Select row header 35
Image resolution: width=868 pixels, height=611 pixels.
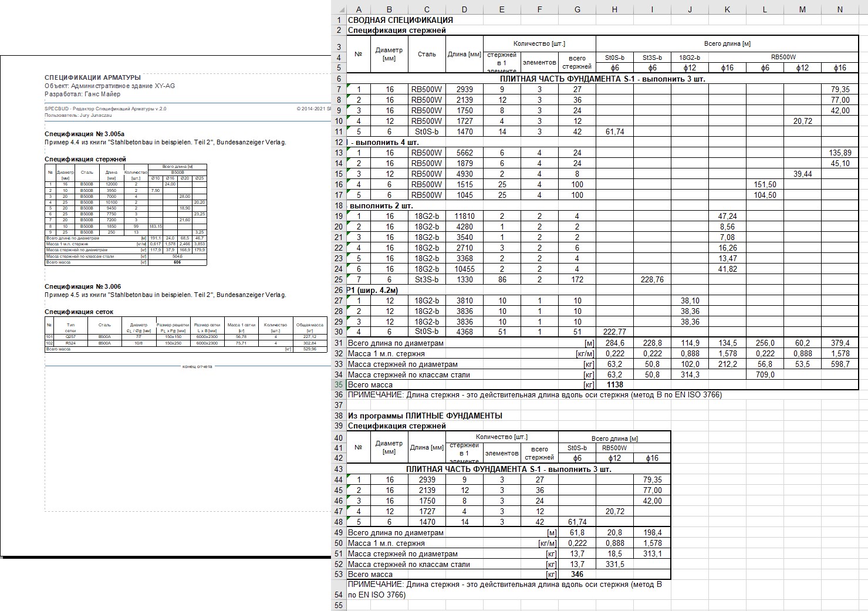339,385
